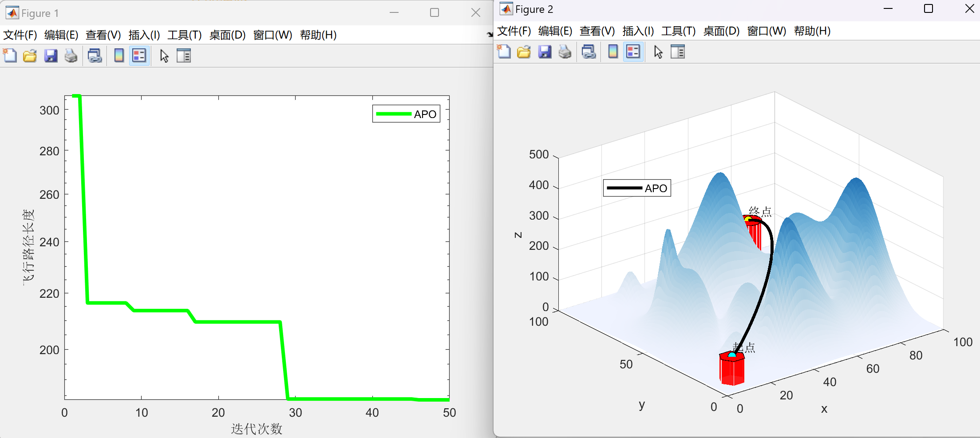Expand 查看(V) menu in Figure 2

[597, 31]
